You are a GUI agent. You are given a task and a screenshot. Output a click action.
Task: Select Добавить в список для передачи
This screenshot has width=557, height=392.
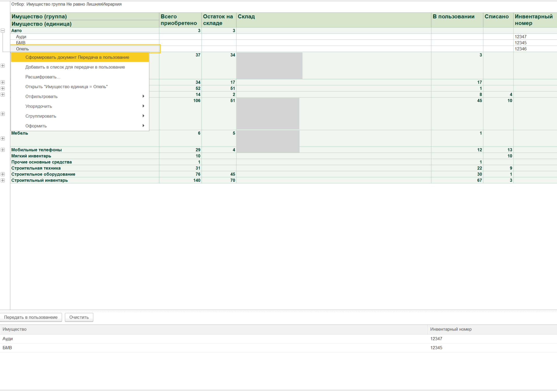click(75, 67)
